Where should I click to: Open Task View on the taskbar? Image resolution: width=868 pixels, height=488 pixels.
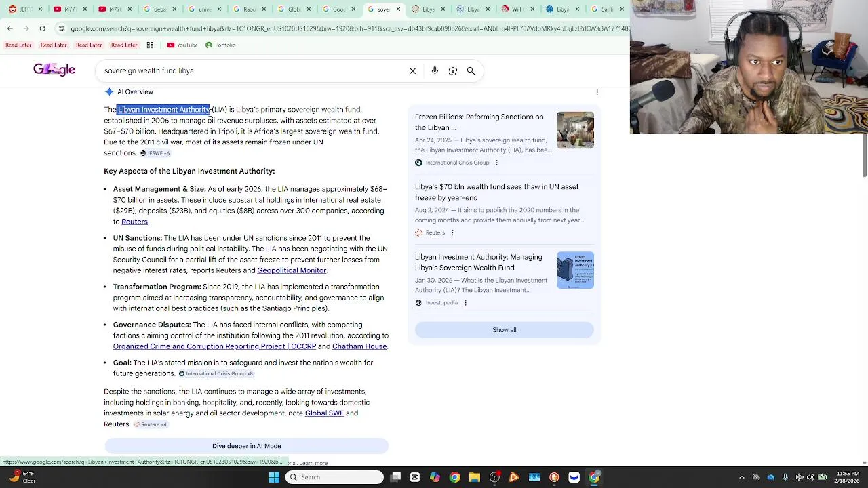[x=395, y=477]
